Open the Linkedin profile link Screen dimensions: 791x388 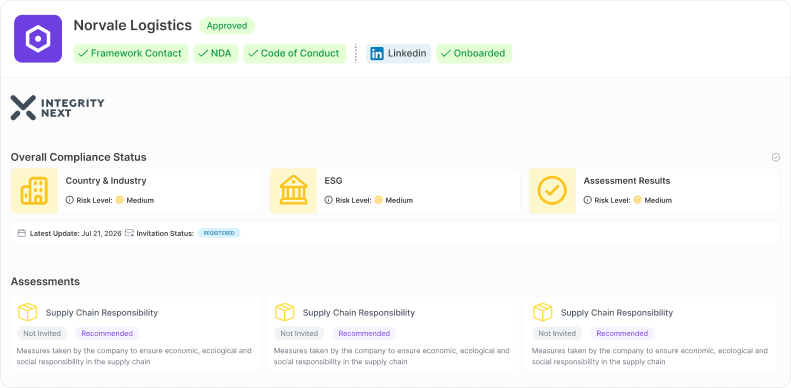pyautogui.click(x=399, y=53)
